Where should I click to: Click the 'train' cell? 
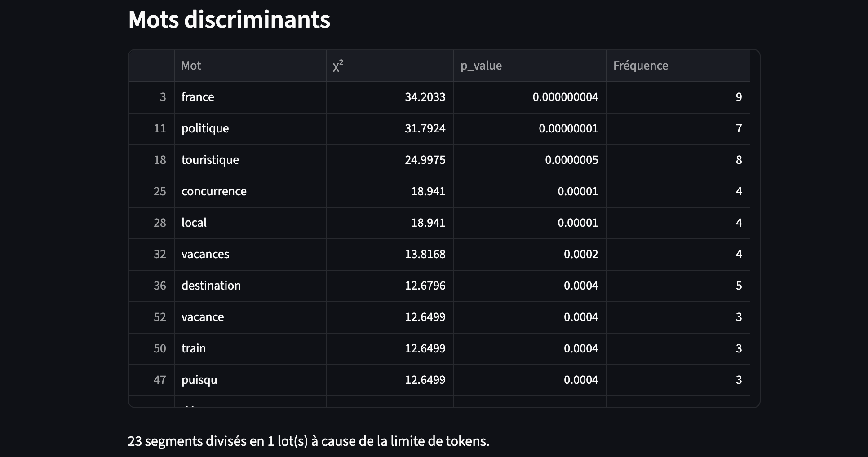tap(250, 348)
